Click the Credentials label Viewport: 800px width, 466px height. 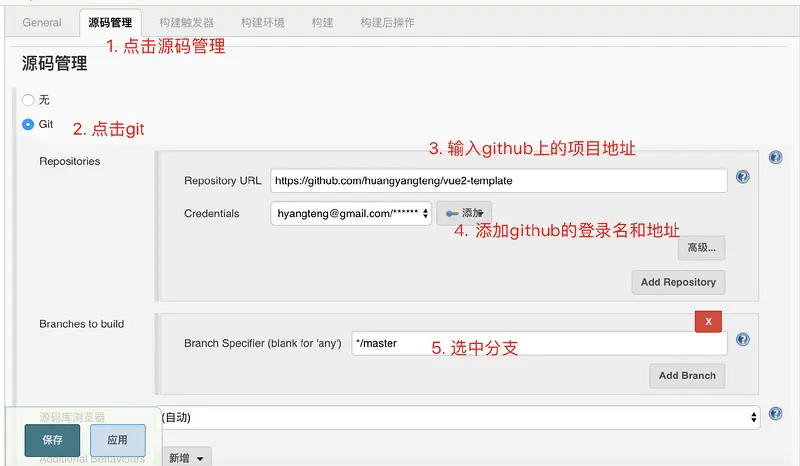coord(212,213)
